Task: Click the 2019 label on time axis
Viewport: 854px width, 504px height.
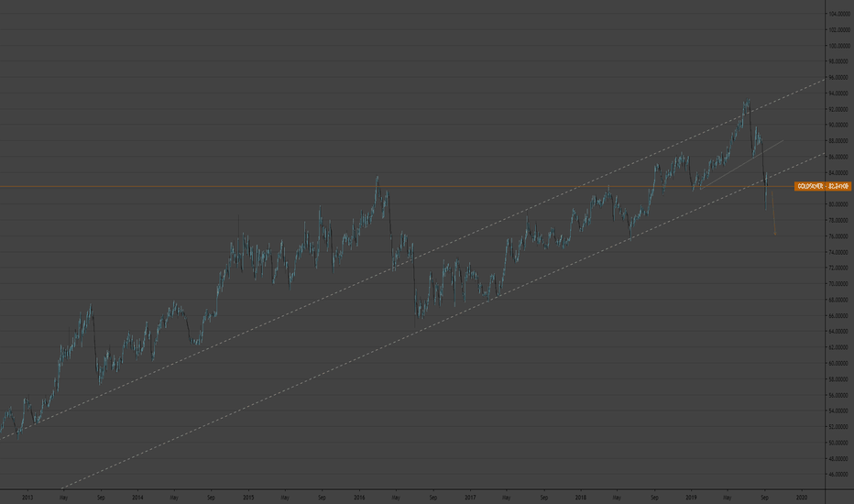Action: point(691,497)
